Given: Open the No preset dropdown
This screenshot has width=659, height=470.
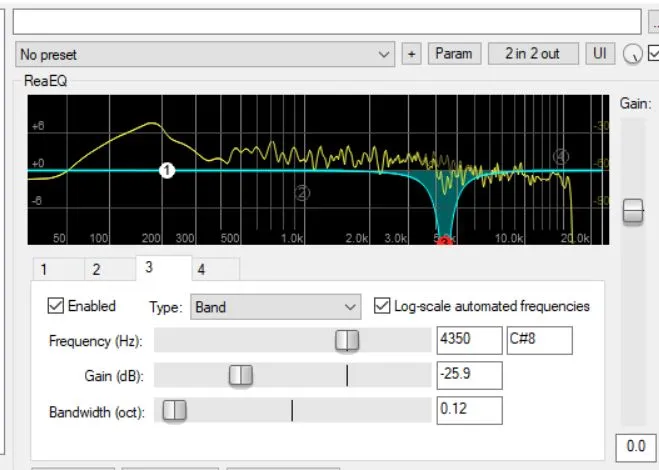Looking at the screenshot, I should coord(205,54).
